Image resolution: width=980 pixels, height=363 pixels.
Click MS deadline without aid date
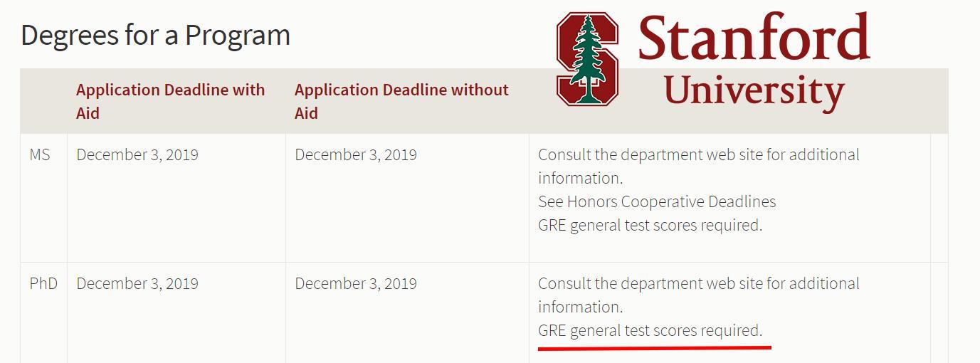[x=356, y=155]
